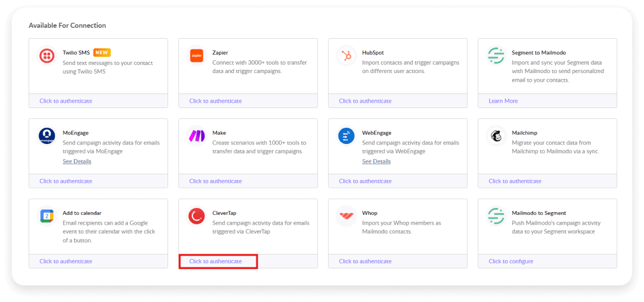
Task: Click the Mailmodo to Segment title
Action: click(539, 213)
